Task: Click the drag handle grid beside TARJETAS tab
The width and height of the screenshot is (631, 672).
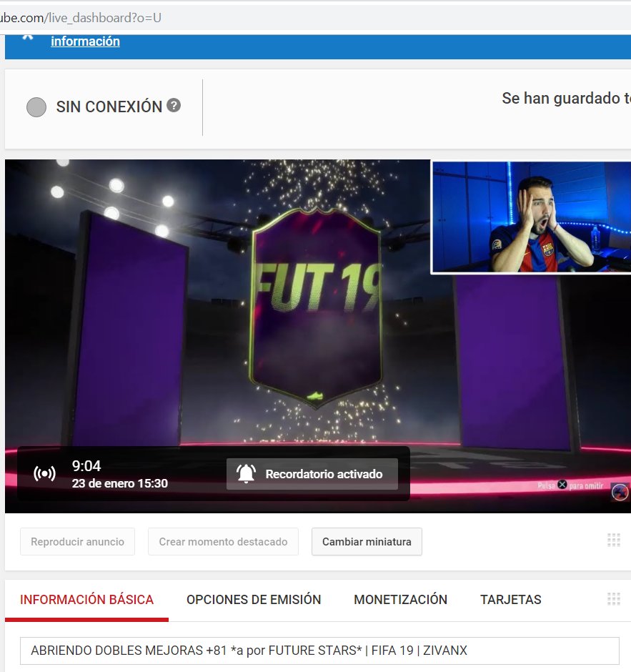Action: pos(613,598)
